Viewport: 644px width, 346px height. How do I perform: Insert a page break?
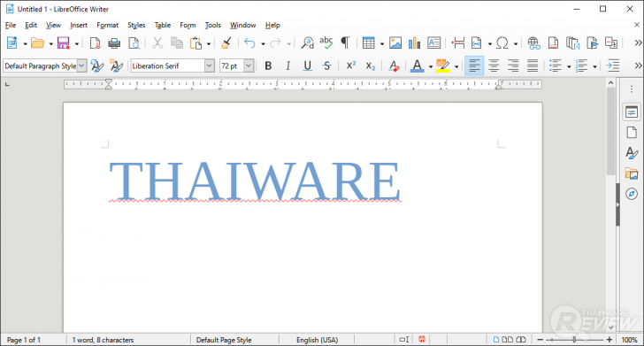click(458, 42)
